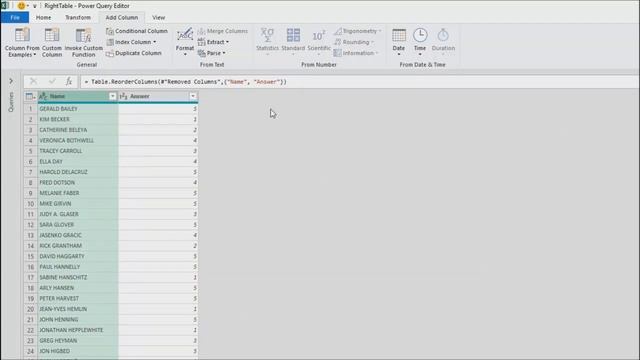Cancel formula edit with X icon

click(33, 82)
